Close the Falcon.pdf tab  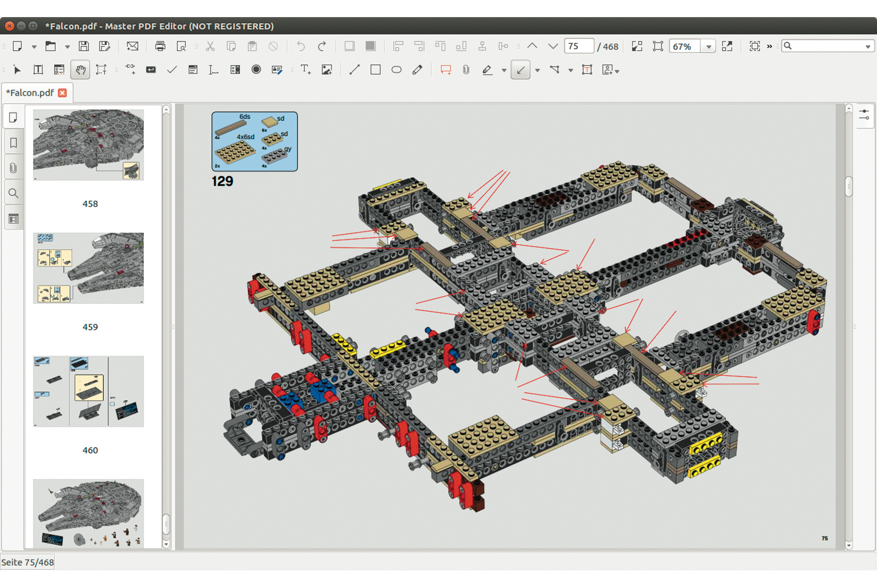click(63, 93)
